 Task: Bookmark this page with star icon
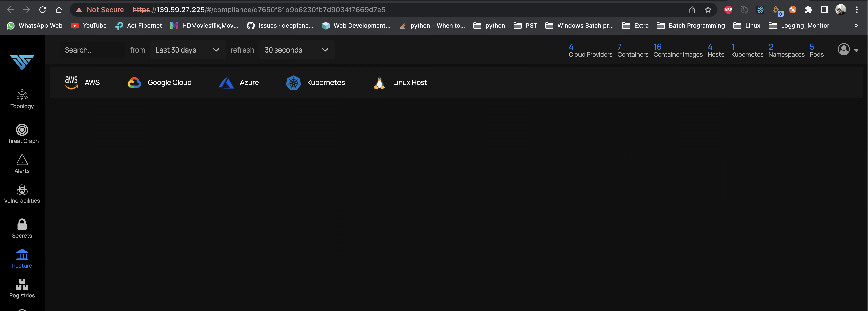(708, 10)
